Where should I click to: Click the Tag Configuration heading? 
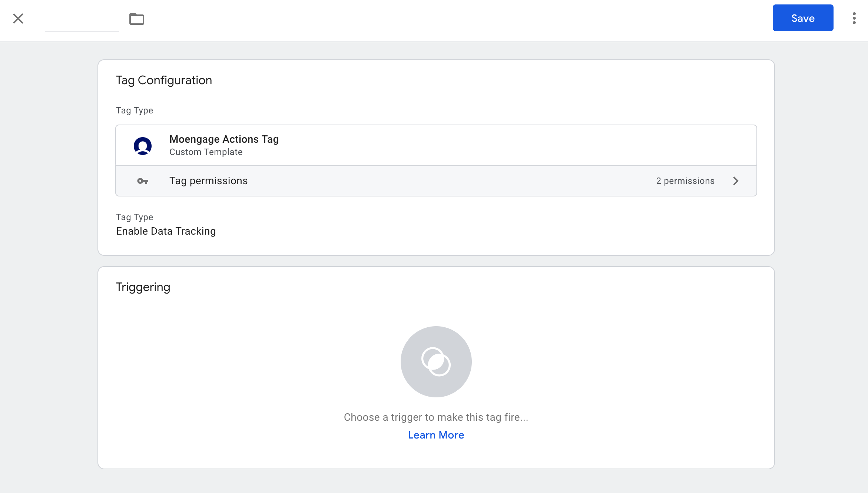(x=164, y=80)
